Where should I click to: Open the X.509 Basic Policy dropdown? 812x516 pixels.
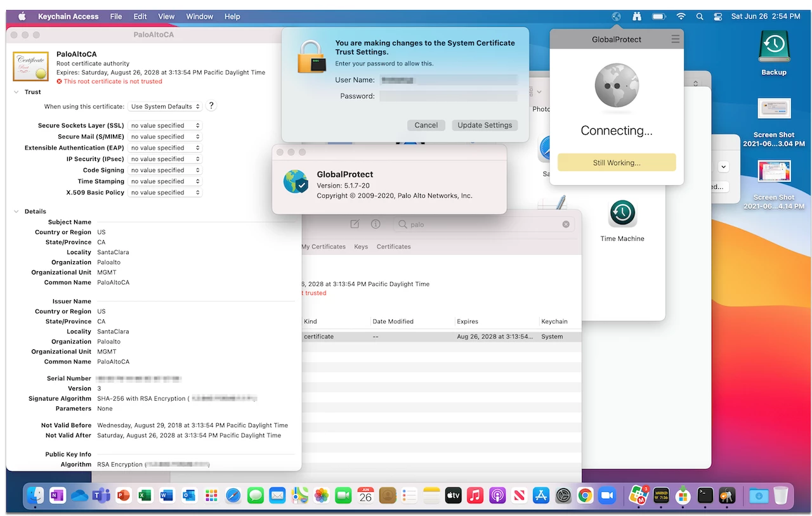(x=165, y=193)
